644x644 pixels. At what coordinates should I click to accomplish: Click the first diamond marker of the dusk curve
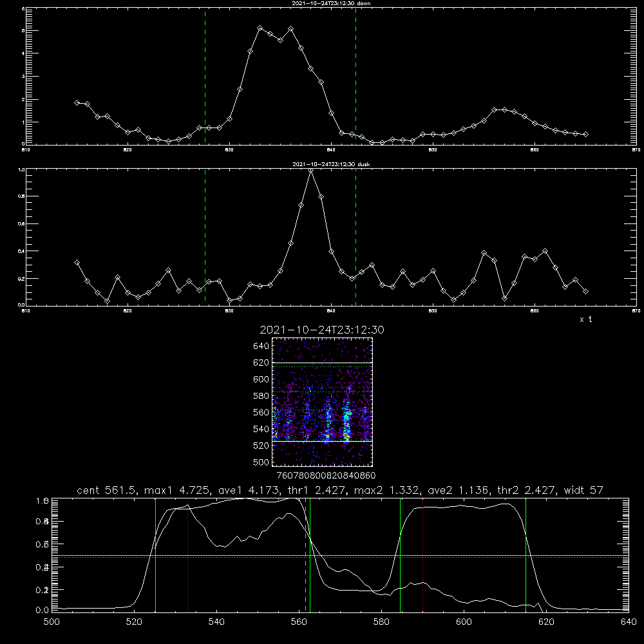(77, 262)
